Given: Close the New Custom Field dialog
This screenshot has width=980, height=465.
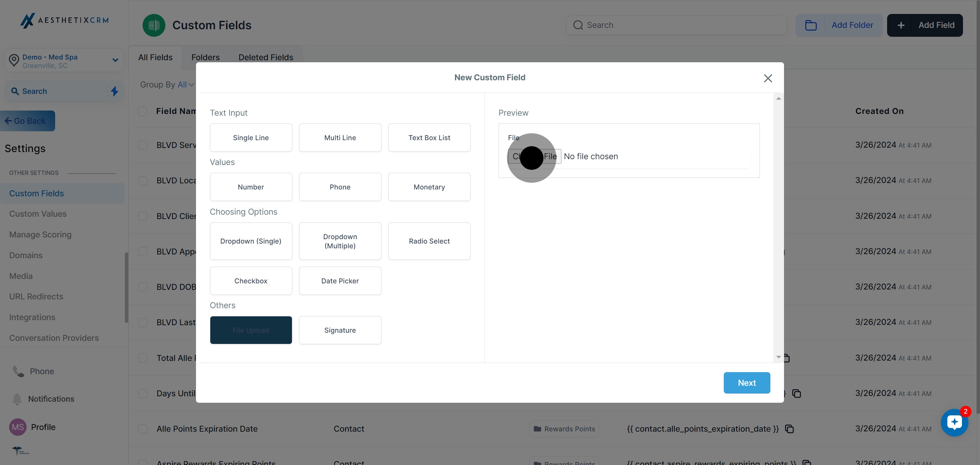Looking at the screenshot, I should 768,78.
